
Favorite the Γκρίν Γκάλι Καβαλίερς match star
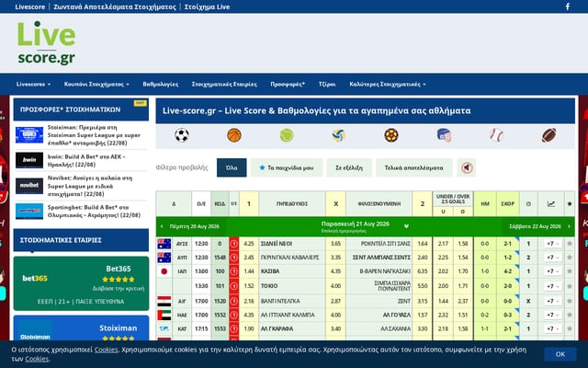(570, 258)
